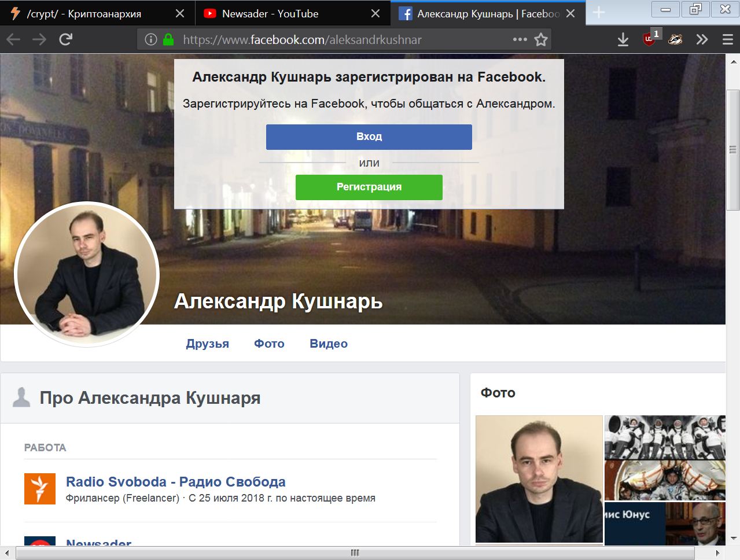The height and width of the screenshot is (560, 740).
Task: Open a new tab with plus
Action: (599, 13)
